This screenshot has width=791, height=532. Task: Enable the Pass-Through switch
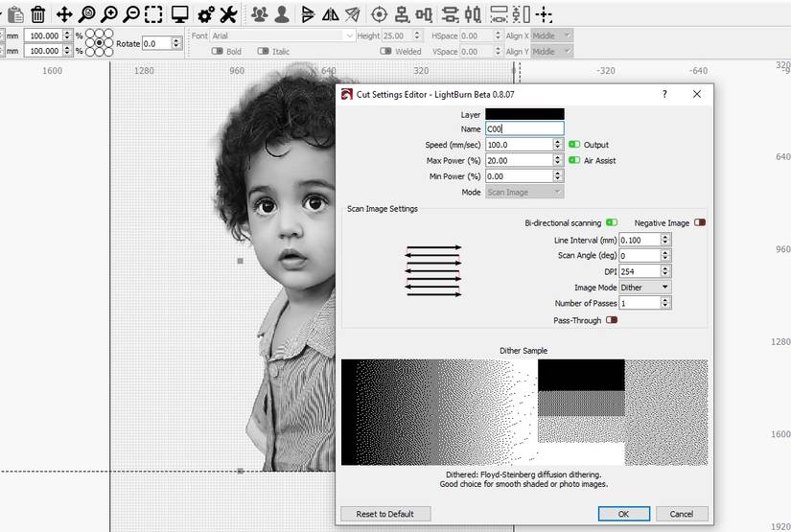click(612, 320)
